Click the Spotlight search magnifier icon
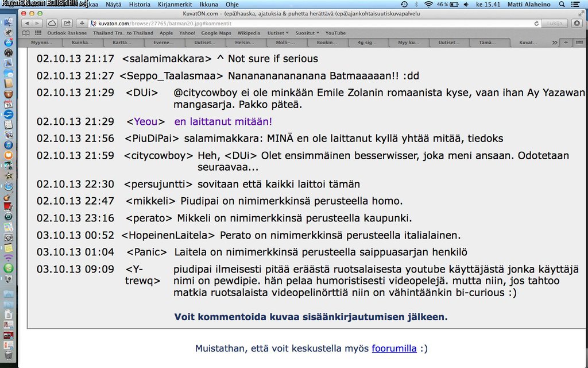 [x=560, y=4]
